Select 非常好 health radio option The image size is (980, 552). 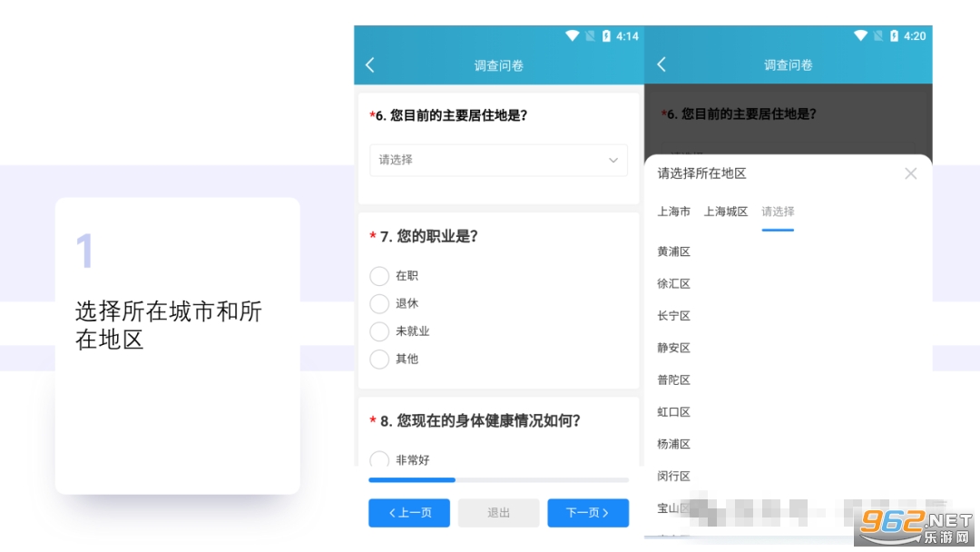click(x=379, y=459)
